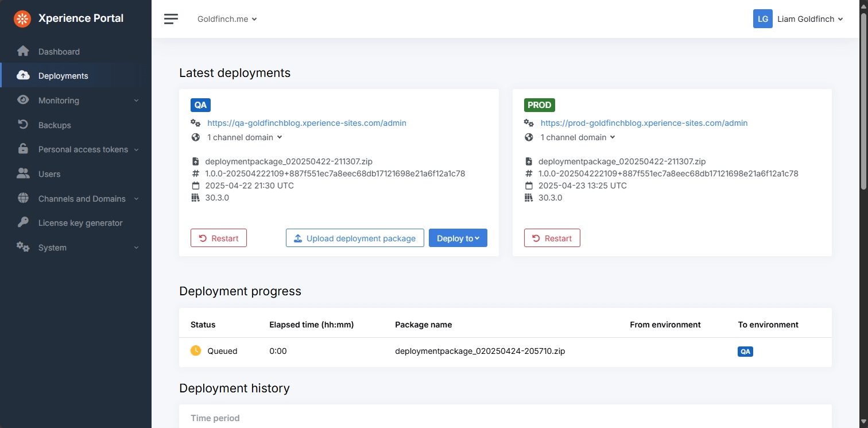Click the globe icon in PROD card
Screen dimensions: 868x428
(529, 137)
